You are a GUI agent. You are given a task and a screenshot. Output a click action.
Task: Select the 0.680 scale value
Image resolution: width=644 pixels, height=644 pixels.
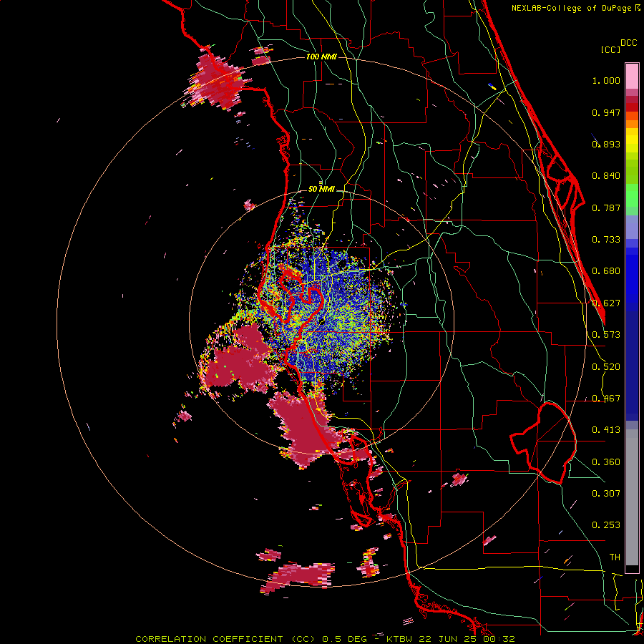606,271
